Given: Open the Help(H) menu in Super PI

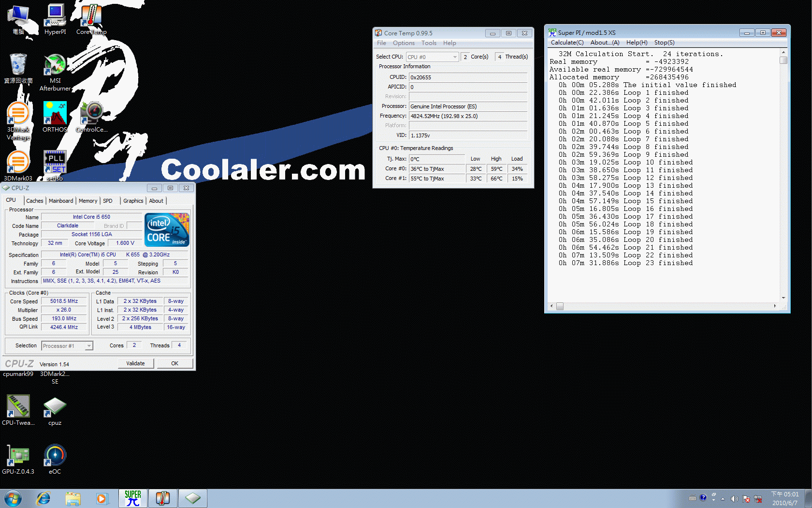Looking at the screenshot, I should 637,43.
